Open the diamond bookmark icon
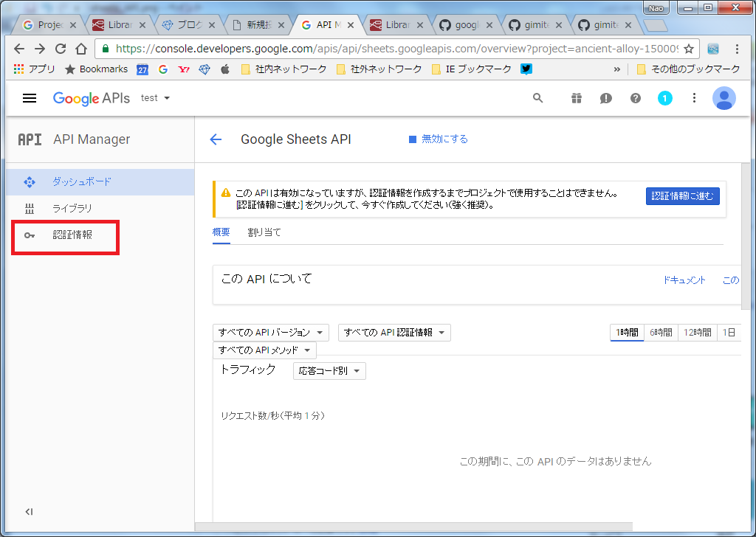Viewport: 756px width, 537px height. pyautogui.click(x=205, y=69)
